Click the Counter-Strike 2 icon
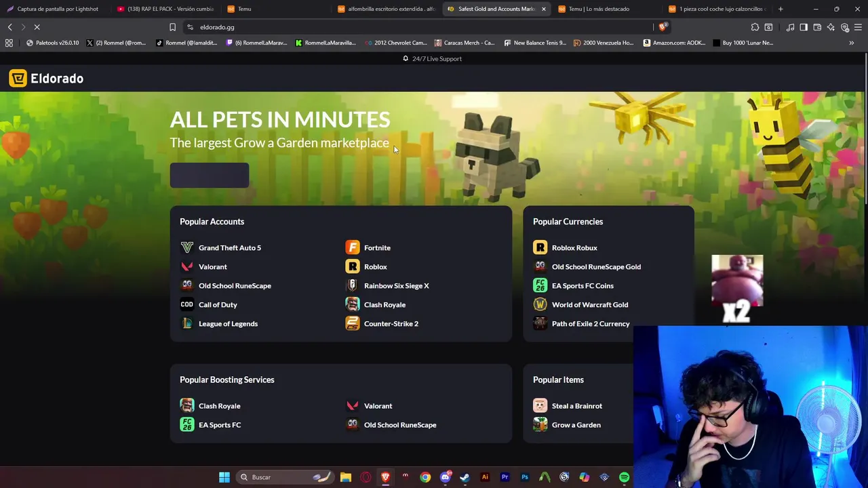The image size is (868, 488). coord(352,324)
